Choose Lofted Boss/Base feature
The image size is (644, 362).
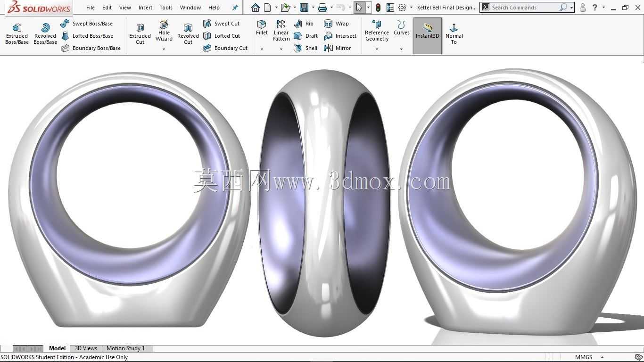click(87, 36)
